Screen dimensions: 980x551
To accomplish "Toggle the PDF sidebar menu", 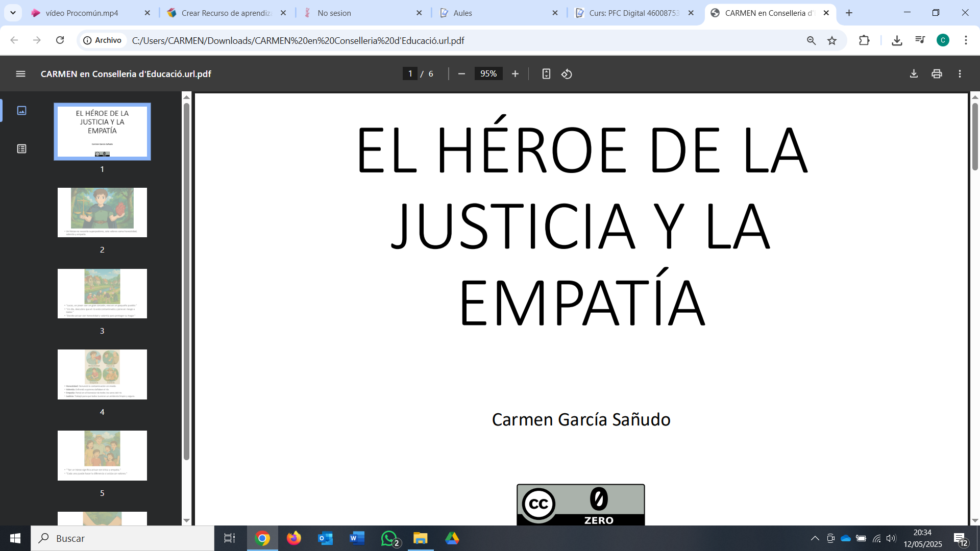I will point(20,74).
